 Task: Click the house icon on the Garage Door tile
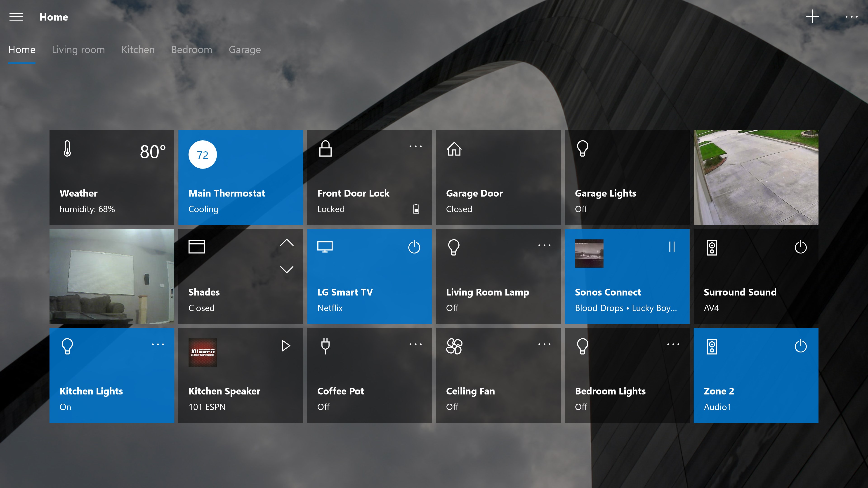(455, 148)
